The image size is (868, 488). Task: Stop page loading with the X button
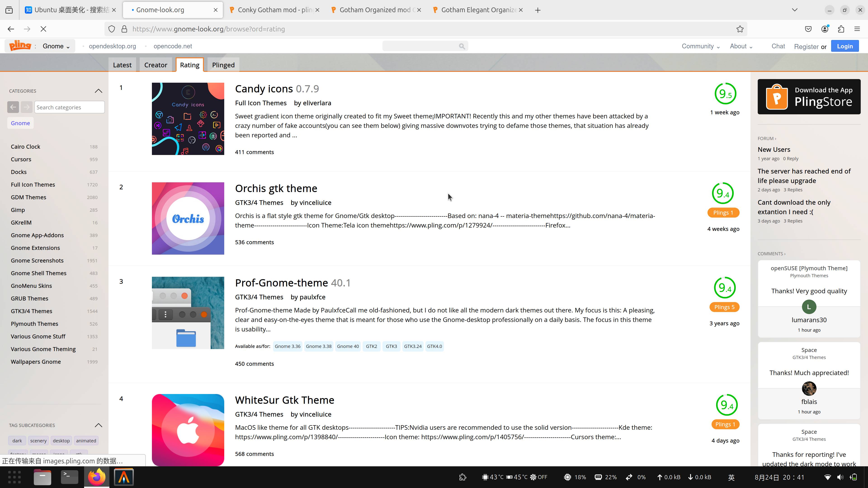coord(43,29)
